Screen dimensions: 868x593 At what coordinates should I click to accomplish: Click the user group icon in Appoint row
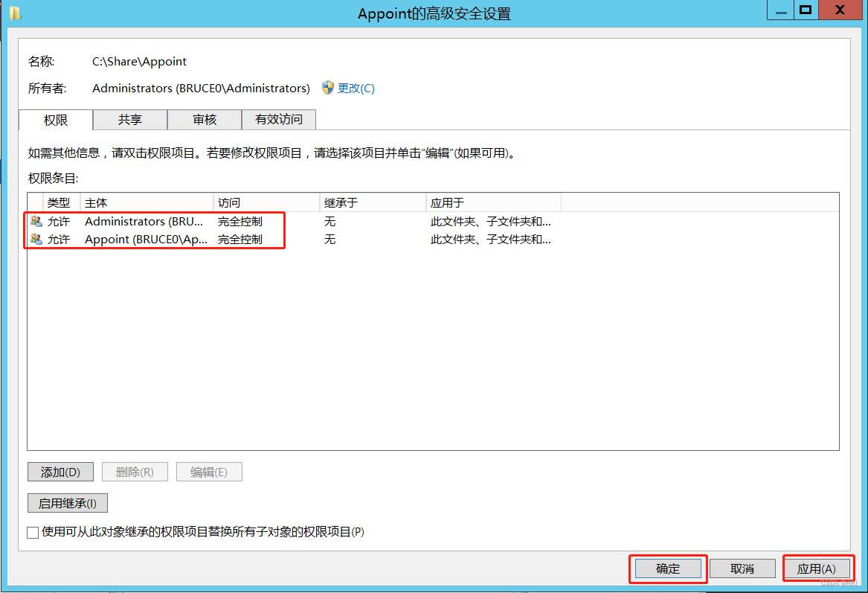[x=36, y=239]
